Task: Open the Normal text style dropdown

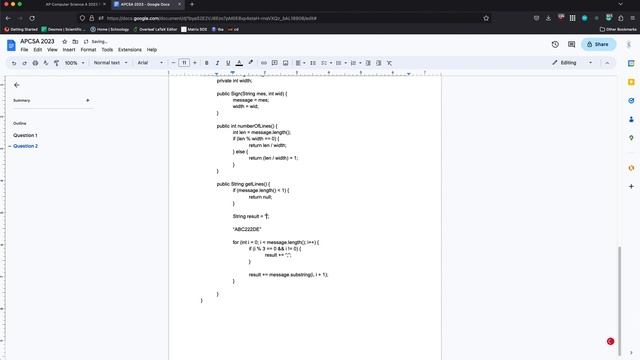Action: tap(111, 63)
